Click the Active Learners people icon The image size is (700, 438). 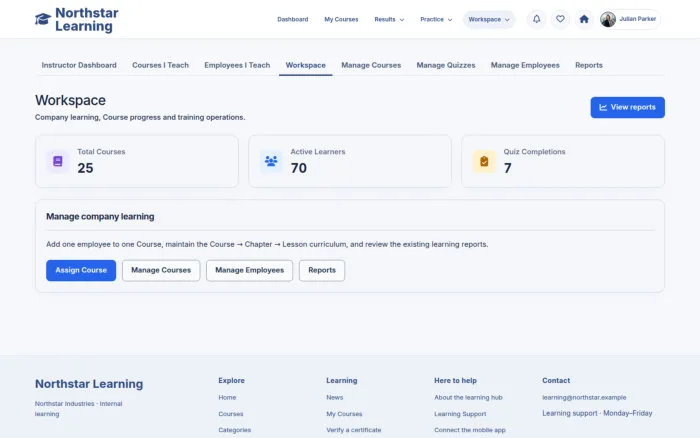tap(271, 161)
